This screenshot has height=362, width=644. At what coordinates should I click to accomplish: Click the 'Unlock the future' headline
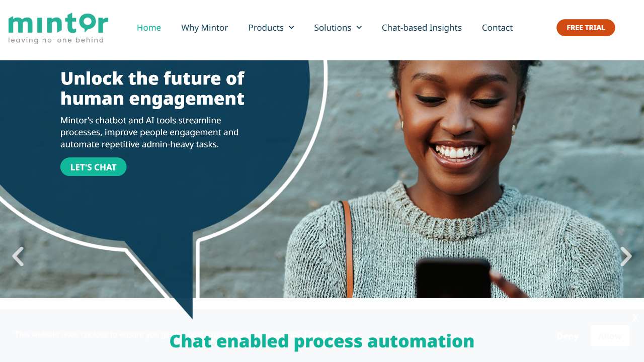(x=152, y=88)
